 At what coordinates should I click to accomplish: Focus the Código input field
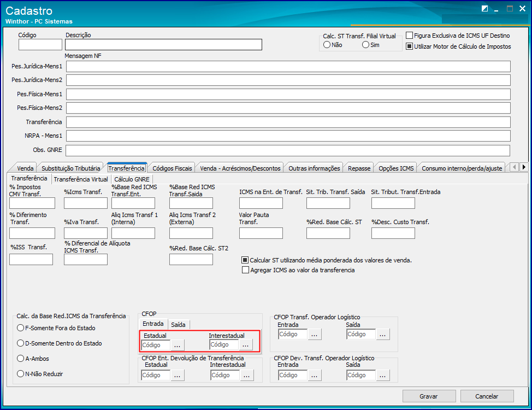point(40,44)
